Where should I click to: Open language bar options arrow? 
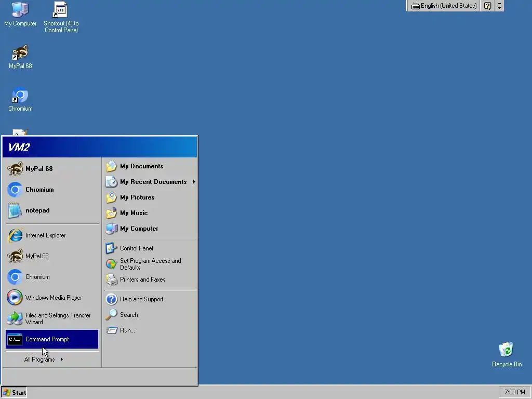pyautogui.click(x=499, y=6)
